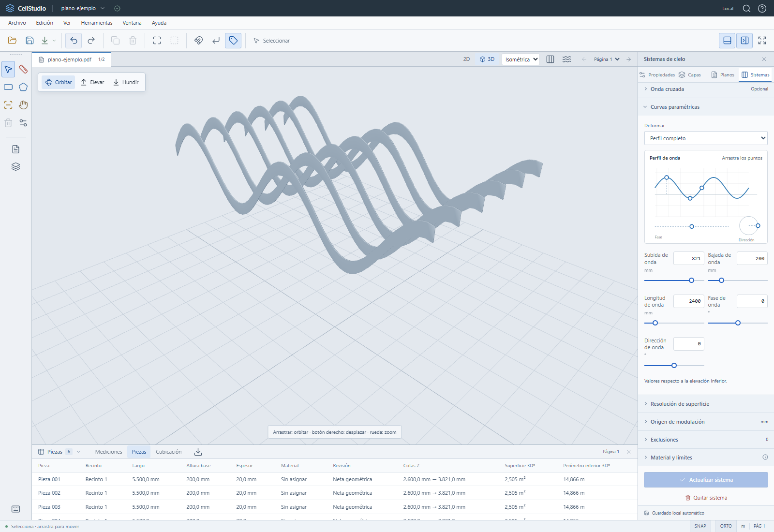
Task: Click the Longitud de onda input field
Action: (689, 301)
